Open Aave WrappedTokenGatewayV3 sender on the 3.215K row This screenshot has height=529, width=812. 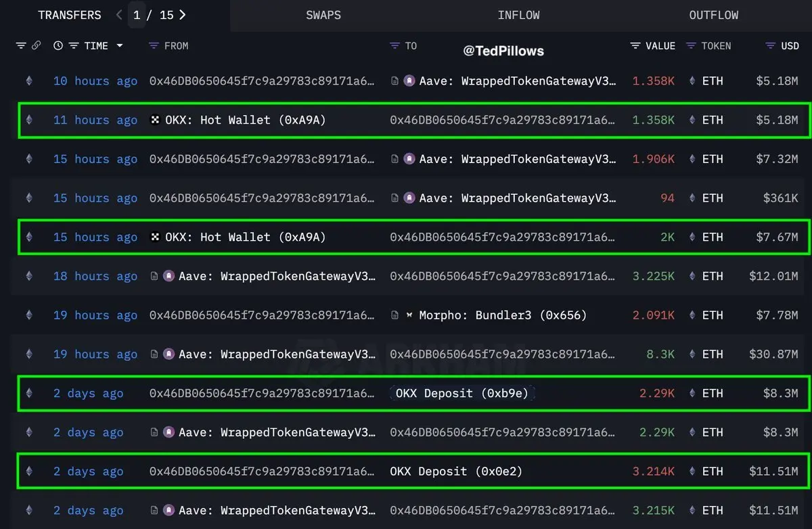tap(277, 511)
